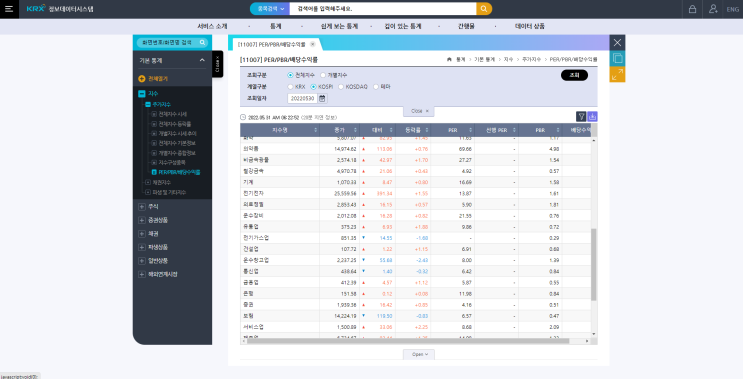Open the 통계 top menu
Screen dimensions: 743x379
click(276, 27)
